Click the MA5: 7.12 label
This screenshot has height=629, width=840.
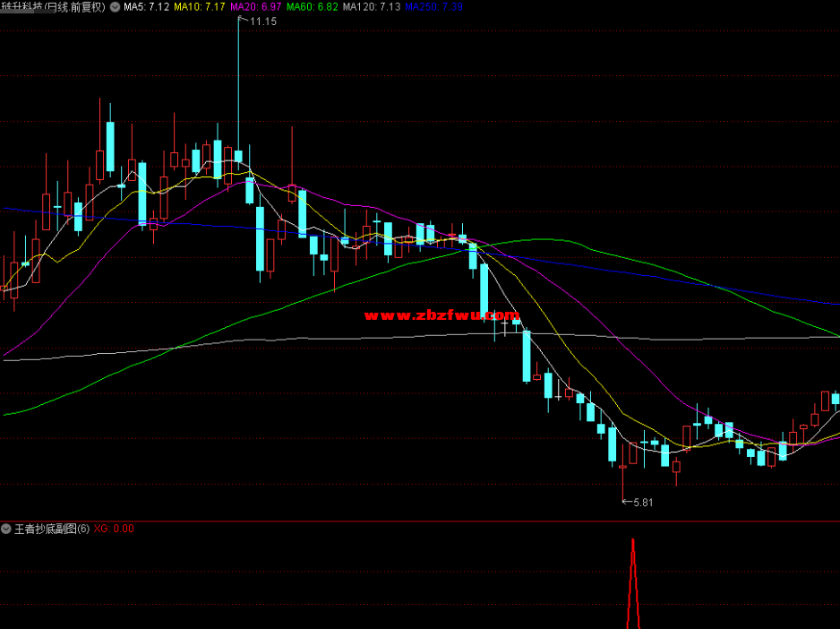coord(146,6)
